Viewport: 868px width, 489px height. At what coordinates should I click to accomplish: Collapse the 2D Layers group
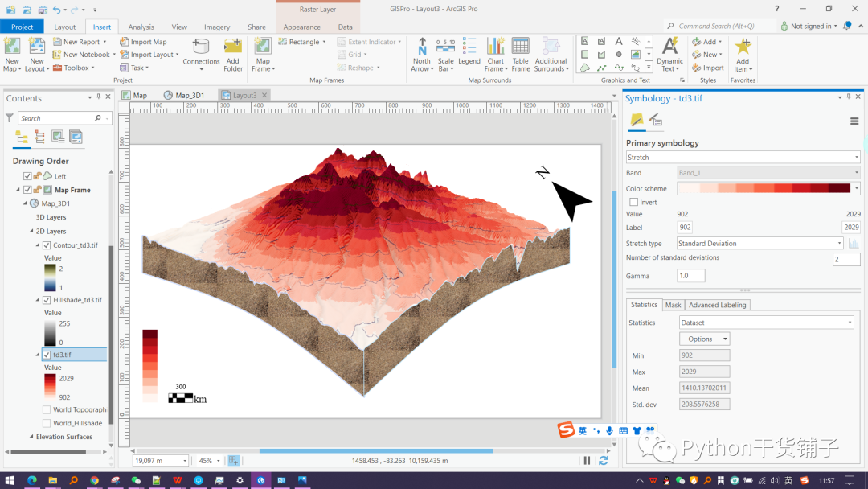coord(31,231)
